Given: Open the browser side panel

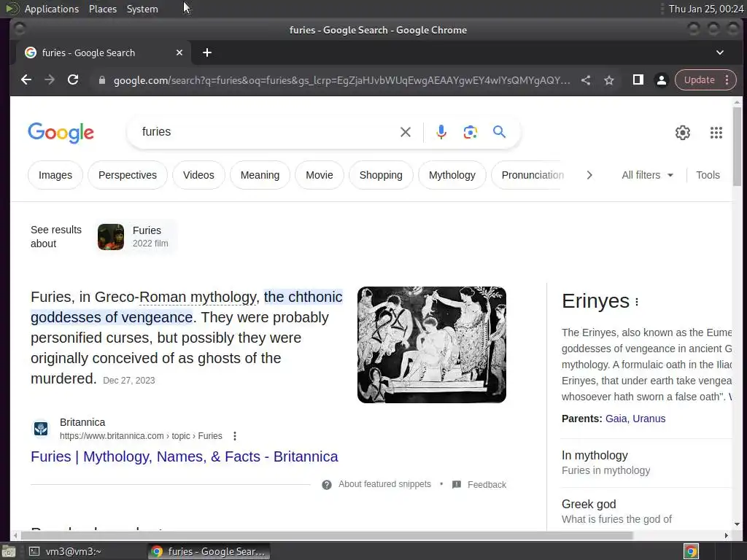Looking at the screenshot, I should pos(638,80).
